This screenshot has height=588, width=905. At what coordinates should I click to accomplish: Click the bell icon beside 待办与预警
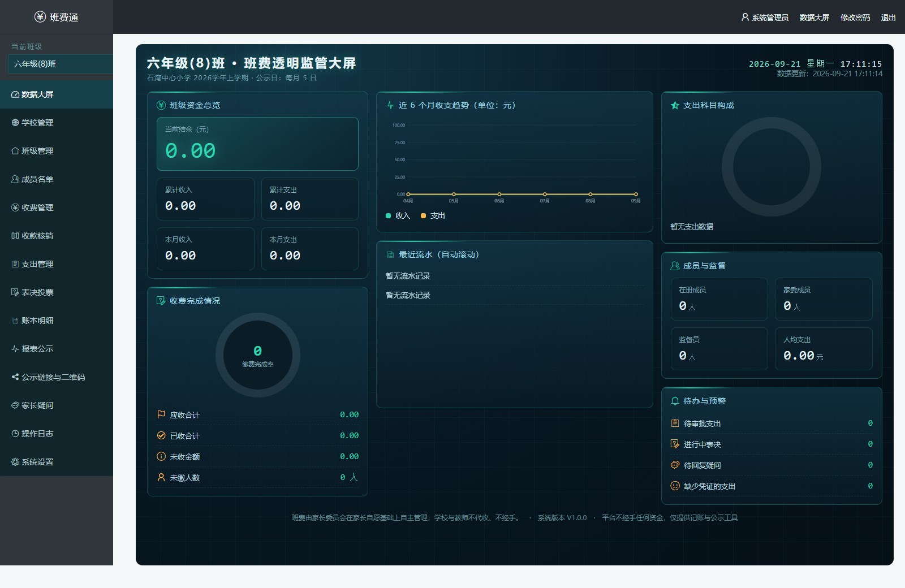(675, 401)
